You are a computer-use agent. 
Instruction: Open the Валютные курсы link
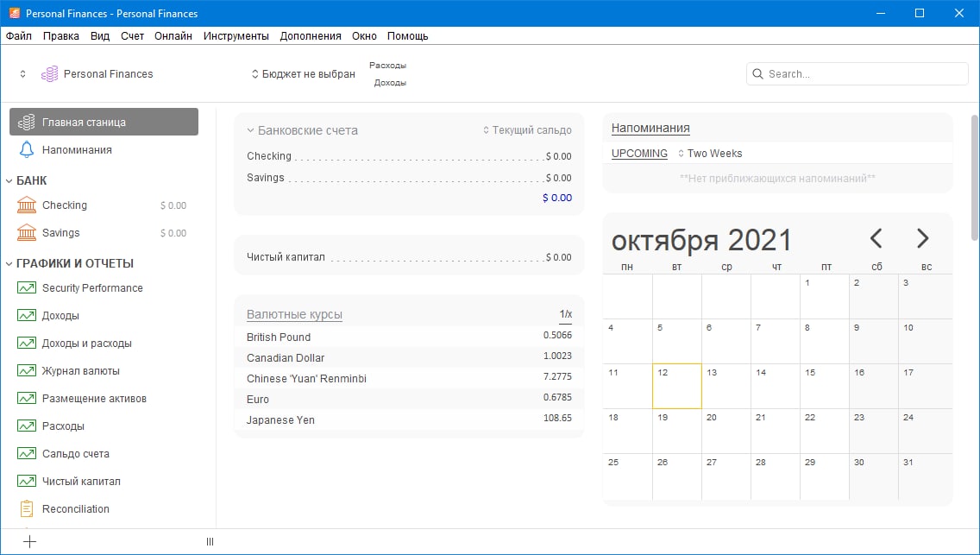[x=294, y=314]
